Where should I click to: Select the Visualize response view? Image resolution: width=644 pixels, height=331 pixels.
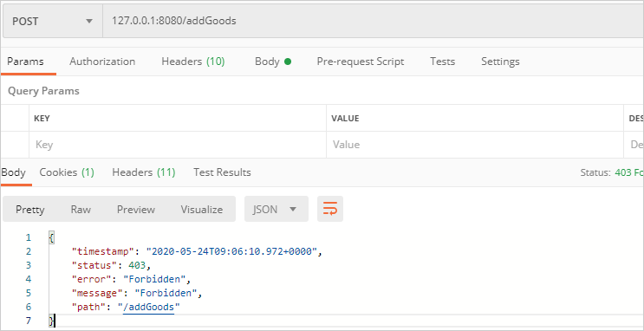coord(202,210)
